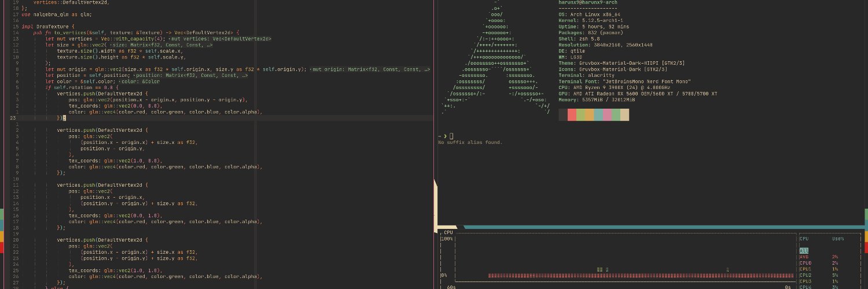Image resolution: width=868 pixels, height=289 pixels.
Task: Click the terminal shell prompt cursor
Action: click(x=451, y=136)
